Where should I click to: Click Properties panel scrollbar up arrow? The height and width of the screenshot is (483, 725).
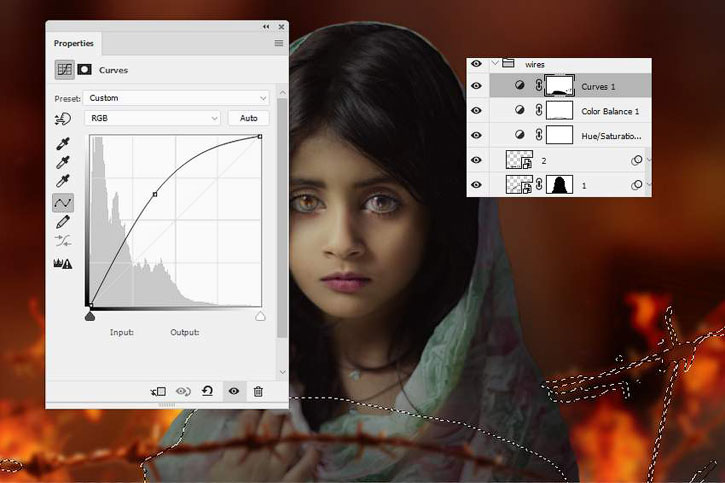coord(283,92)
